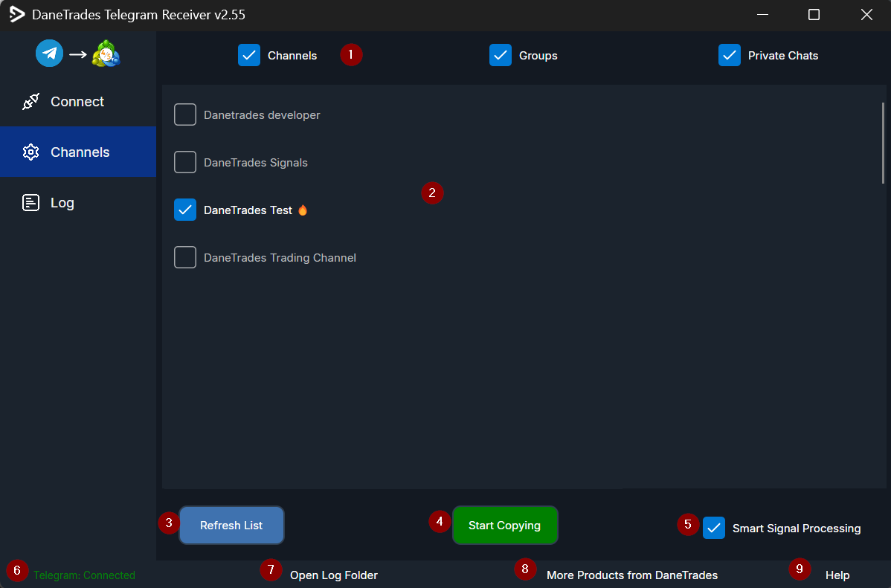Click the Private Chats label
This screenshot has width=891, height=588.
click(783, 56)
